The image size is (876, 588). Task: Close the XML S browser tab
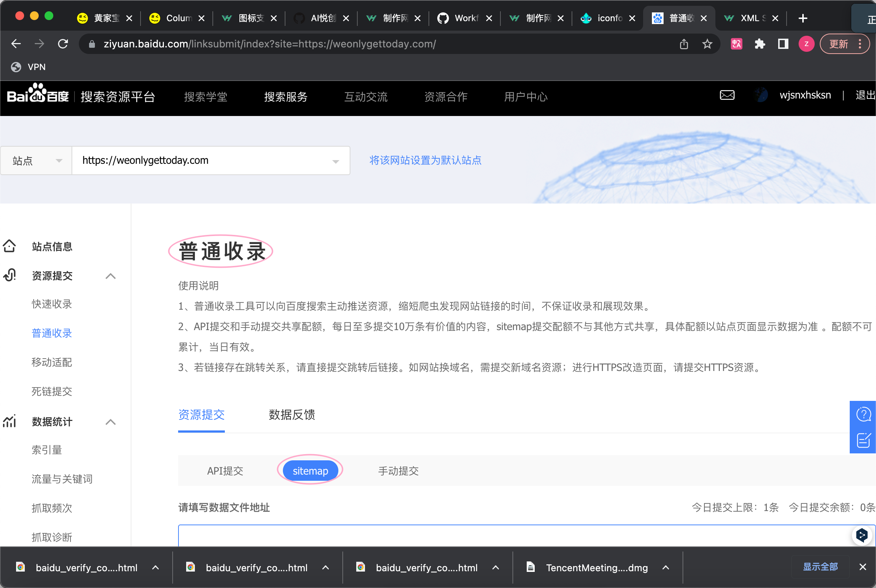point(775,18)
